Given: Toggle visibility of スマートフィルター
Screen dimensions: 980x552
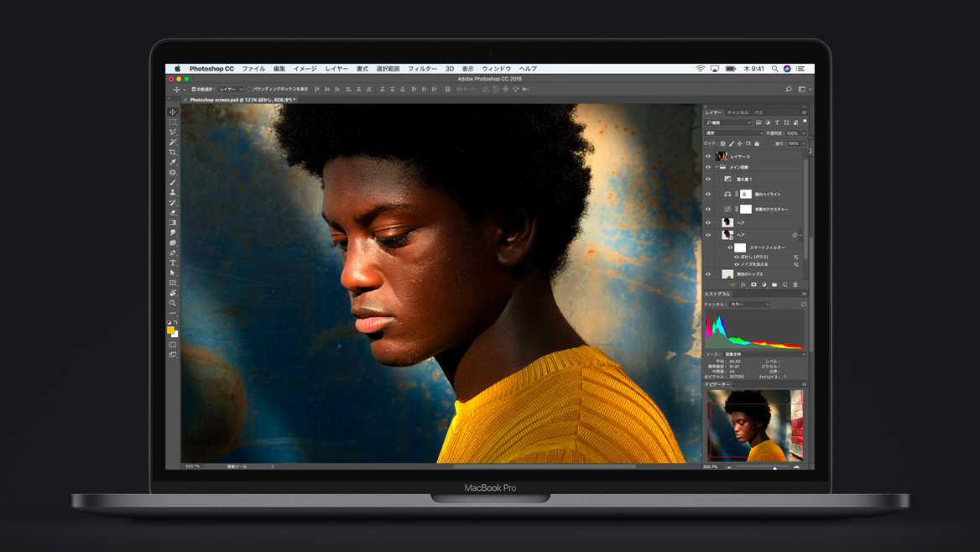Looking at the screenshot, I should point(730,247).
